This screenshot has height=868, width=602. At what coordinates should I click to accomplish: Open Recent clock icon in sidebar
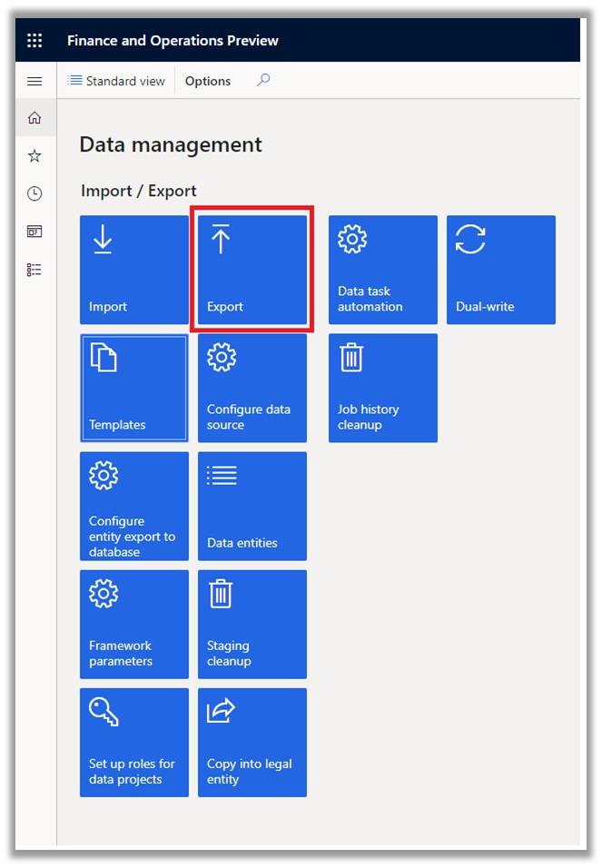[35, 193]
